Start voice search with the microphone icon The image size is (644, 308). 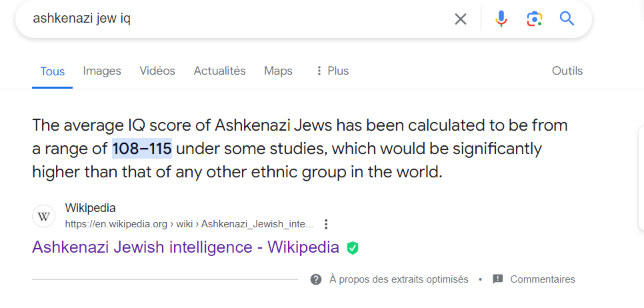point(501,19)
